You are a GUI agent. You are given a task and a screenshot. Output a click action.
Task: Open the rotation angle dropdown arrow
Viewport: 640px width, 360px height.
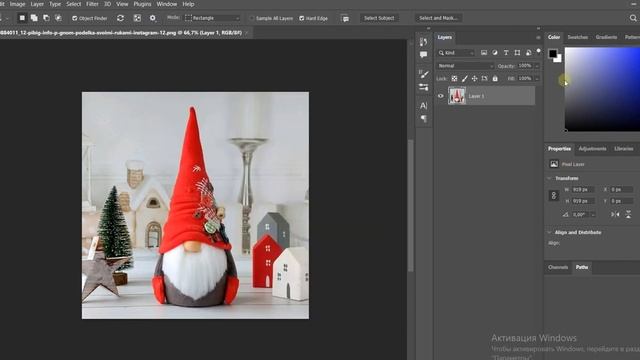[593, 214]
